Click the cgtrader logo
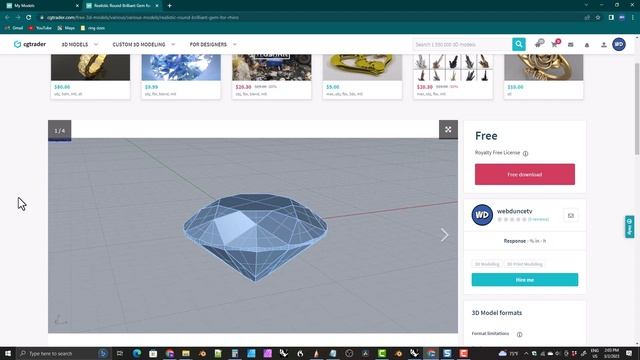 30,44
